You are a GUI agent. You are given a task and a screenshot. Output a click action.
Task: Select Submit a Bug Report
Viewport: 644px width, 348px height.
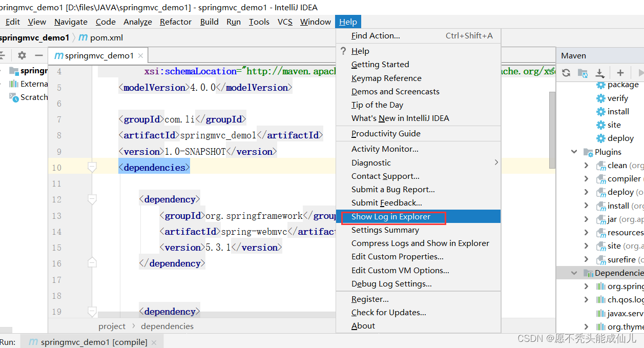point(418,189)
